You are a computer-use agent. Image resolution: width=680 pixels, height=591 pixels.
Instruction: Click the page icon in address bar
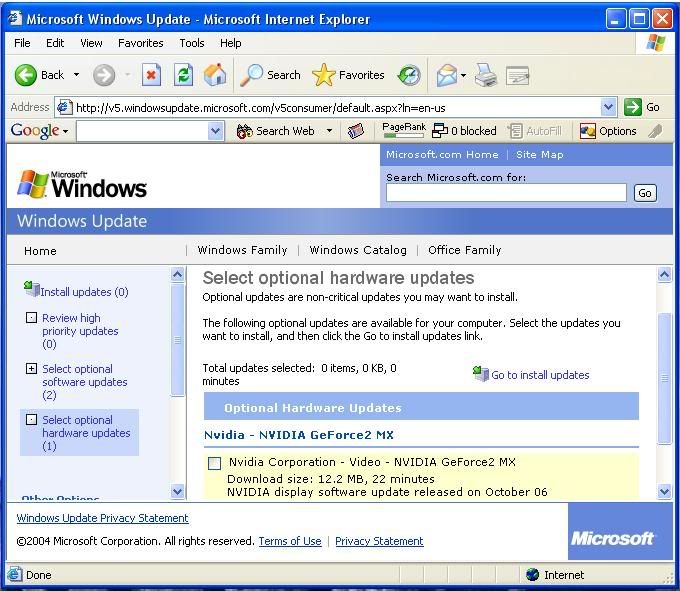(x=65, y=107)
